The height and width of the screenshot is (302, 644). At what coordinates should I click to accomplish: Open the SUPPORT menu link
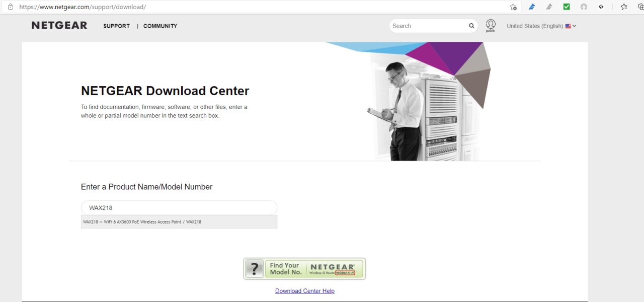pos(116,26)
